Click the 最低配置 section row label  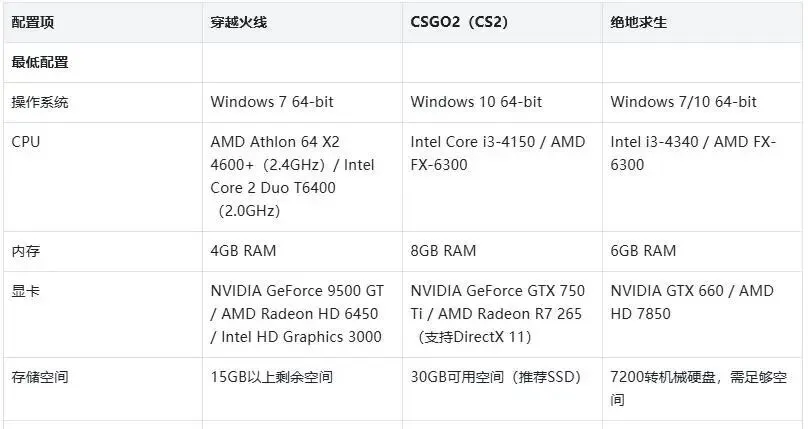tap(40, 62)
